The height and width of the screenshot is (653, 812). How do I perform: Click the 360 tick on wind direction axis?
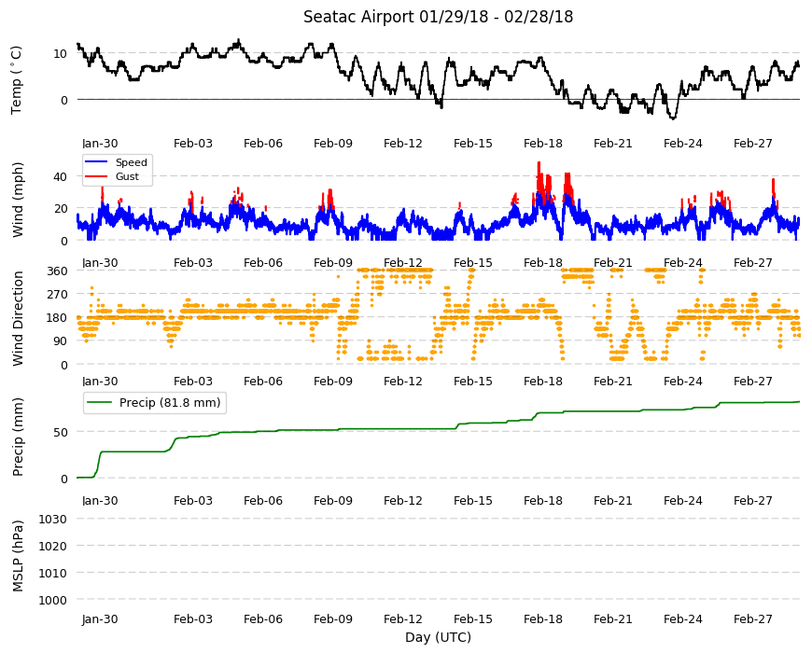(57, 271)
